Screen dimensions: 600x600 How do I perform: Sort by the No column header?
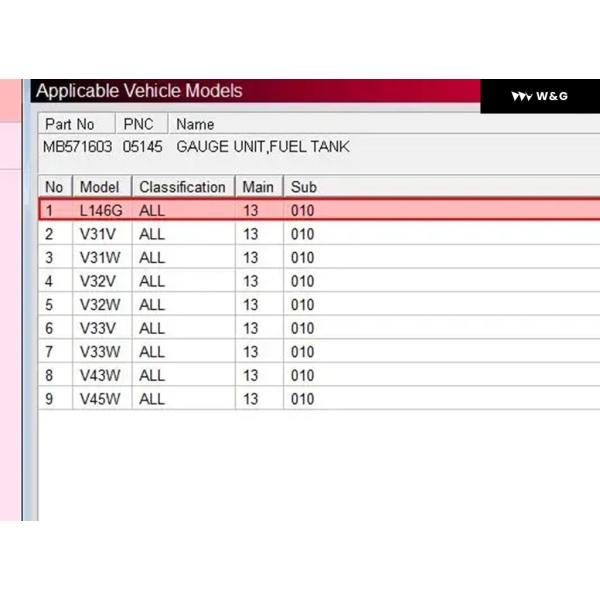pyautogui.click(x=54, y=187)
